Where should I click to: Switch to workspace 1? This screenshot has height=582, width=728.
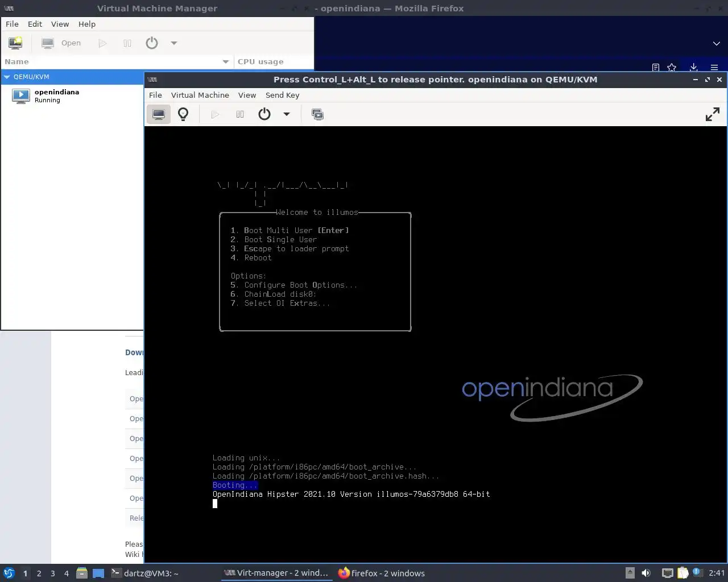pyautogui.click(x=25, y=573)
